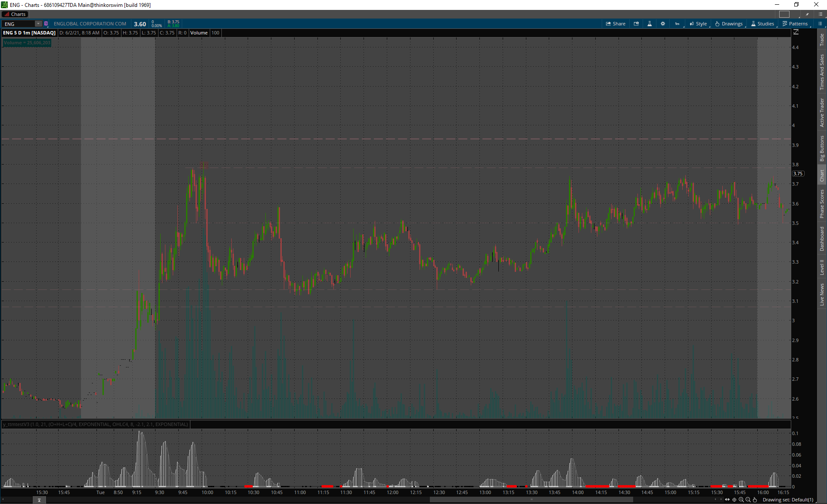Click the expand time axis arrows icon

click(728, 500)
